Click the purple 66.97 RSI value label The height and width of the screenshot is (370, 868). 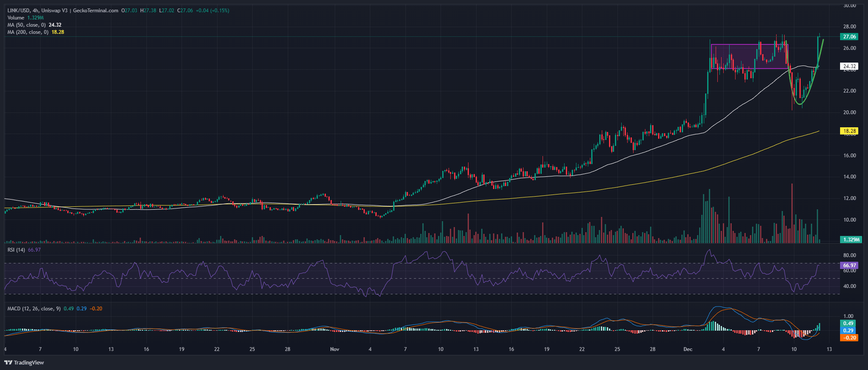click(x=849, y=266)
